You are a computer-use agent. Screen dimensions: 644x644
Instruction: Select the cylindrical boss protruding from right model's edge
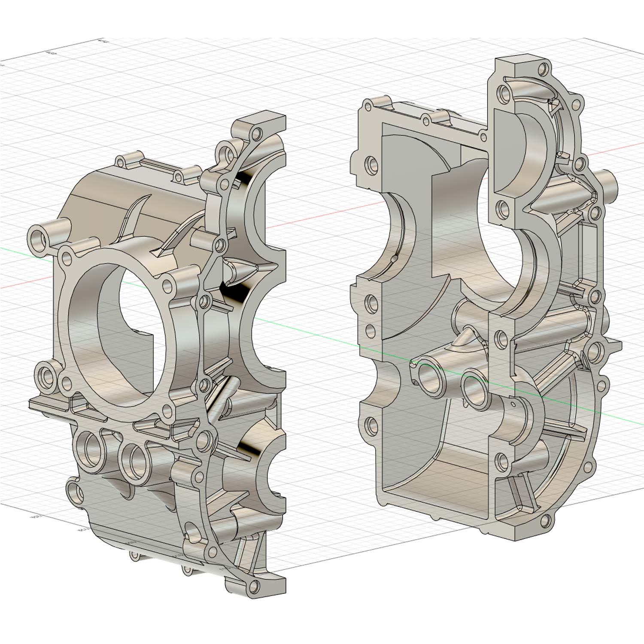[x=609, y=180]
